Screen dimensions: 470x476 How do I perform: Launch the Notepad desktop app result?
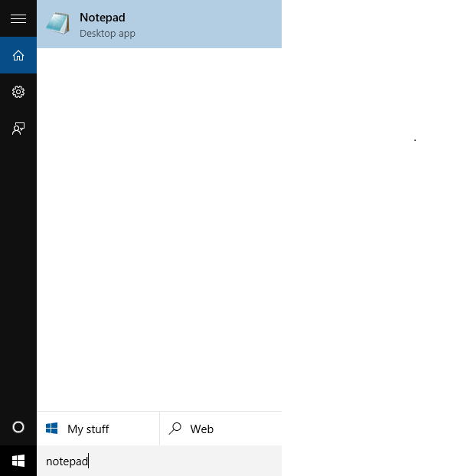tap(159, 24)
